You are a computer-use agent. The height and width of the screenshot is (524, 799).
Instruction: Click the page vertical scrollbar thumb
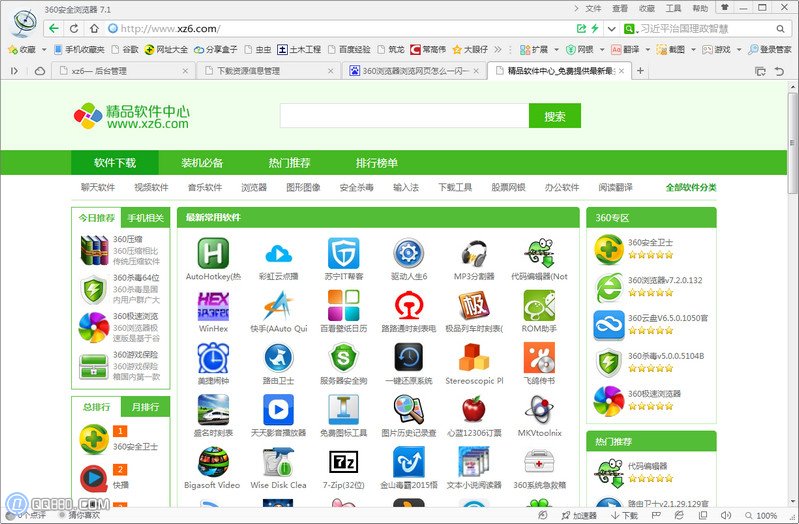(x=792, y=143)
